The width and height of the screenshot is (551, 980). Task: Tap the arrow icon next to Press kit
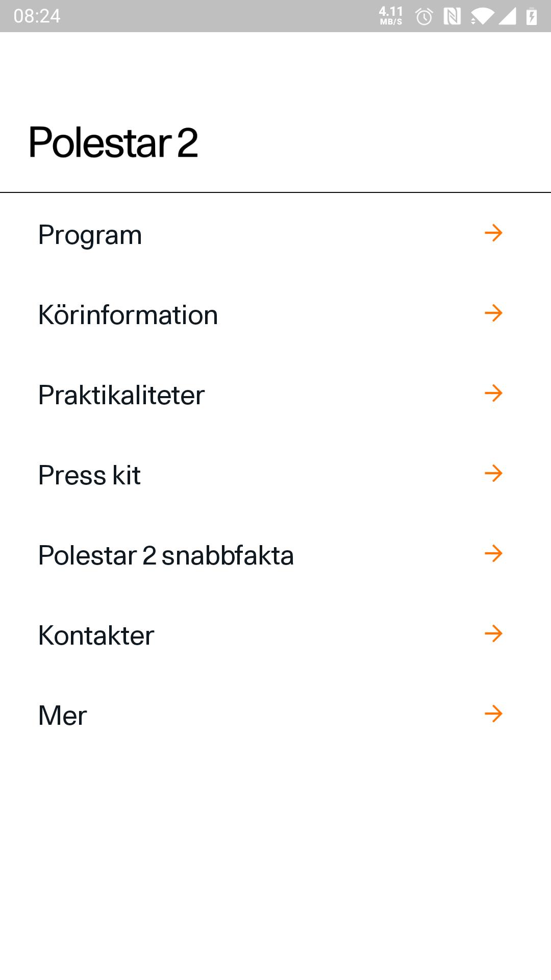point(493,474)
